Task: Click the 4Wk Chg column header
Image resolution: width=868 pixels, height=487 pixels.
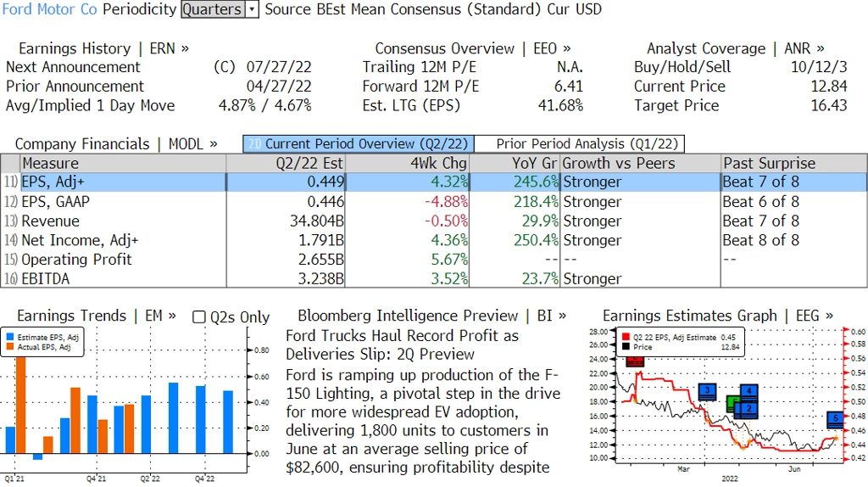Action: coord(407,164)
